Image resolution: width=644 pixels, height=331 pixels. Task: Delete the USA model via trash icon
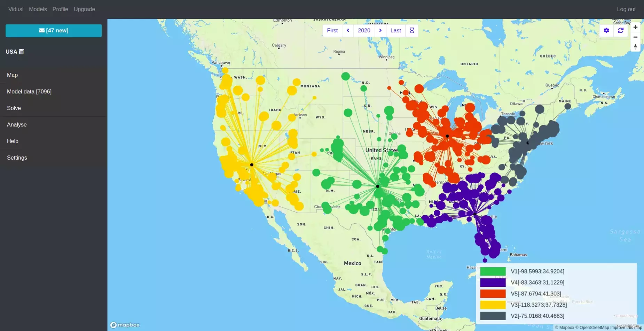(x=21, y=52)
